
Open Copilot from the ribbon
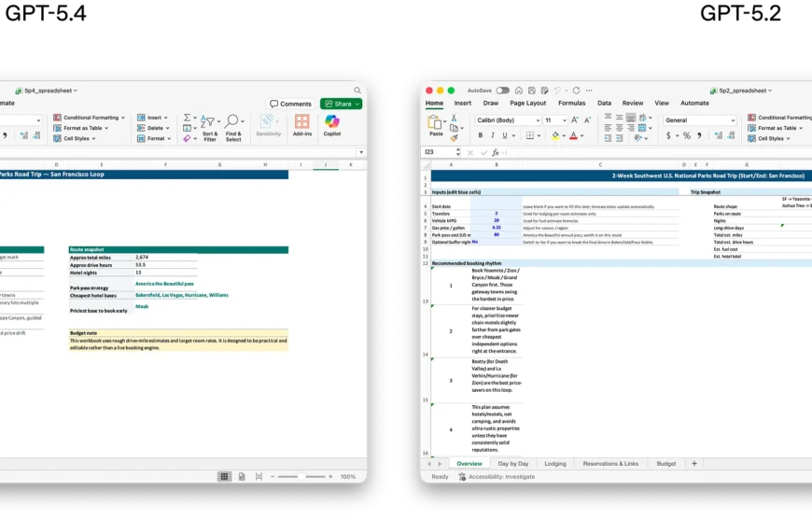point(332,125)
